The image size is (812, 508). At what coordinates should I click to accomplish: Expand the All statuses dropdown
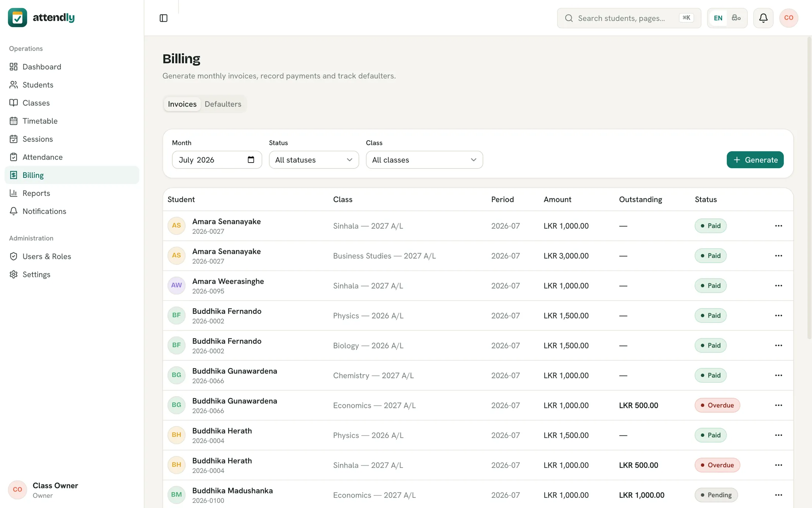coord(314,160)
